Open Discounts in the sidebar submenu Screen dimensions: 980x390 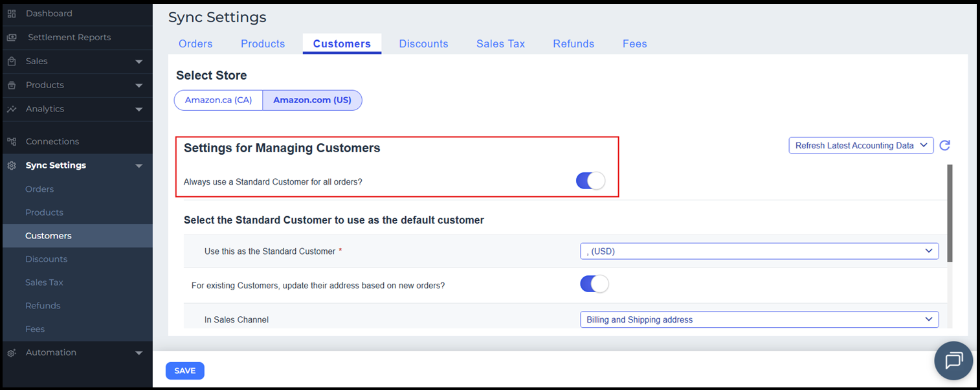pos(46,259)
